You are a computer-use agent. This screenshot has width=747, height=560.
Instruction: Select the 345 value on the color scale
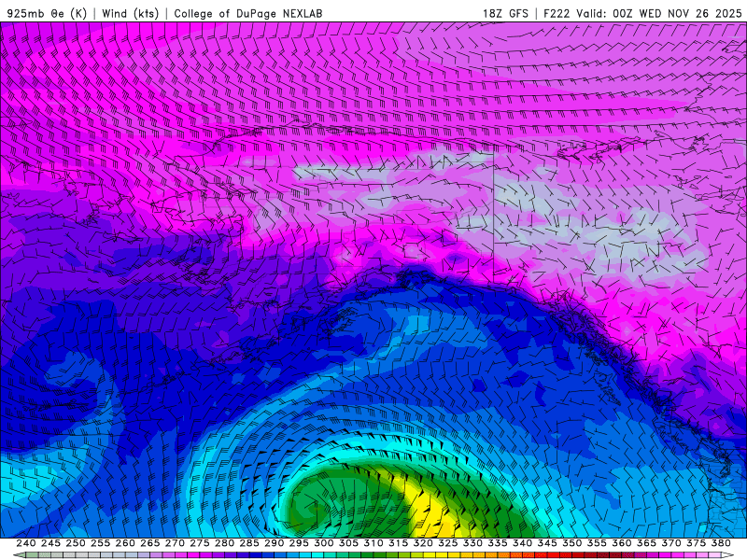547,543
